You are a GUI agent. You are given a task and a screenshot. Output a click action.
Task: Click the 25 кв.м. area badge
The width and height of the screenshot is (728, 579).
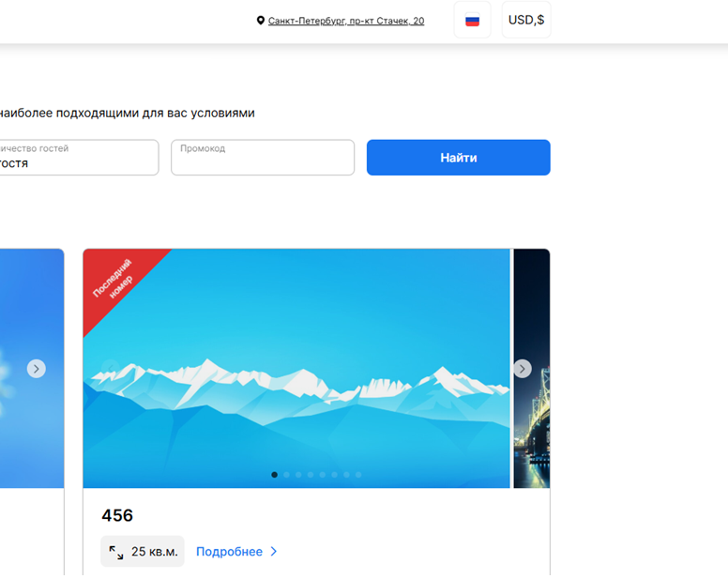tap(143, 552)
